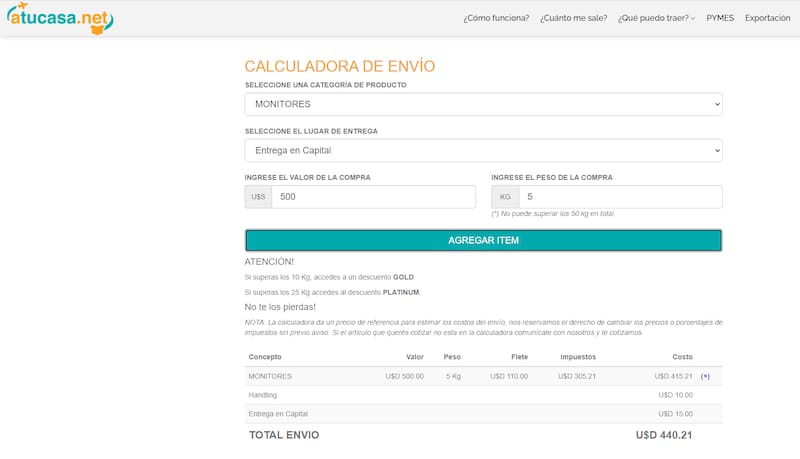Image resolution: width=800 pixels, height=459 pixels.
Task: Go to ¿Cuánto me sale? in navigation
Action: (573, 18)
